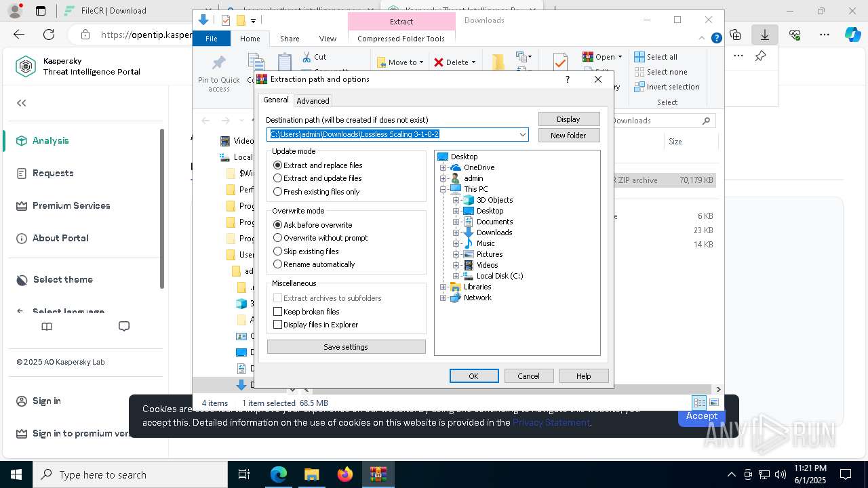
Task: Switch to General tab in extraction dialog
Action: 276,100
